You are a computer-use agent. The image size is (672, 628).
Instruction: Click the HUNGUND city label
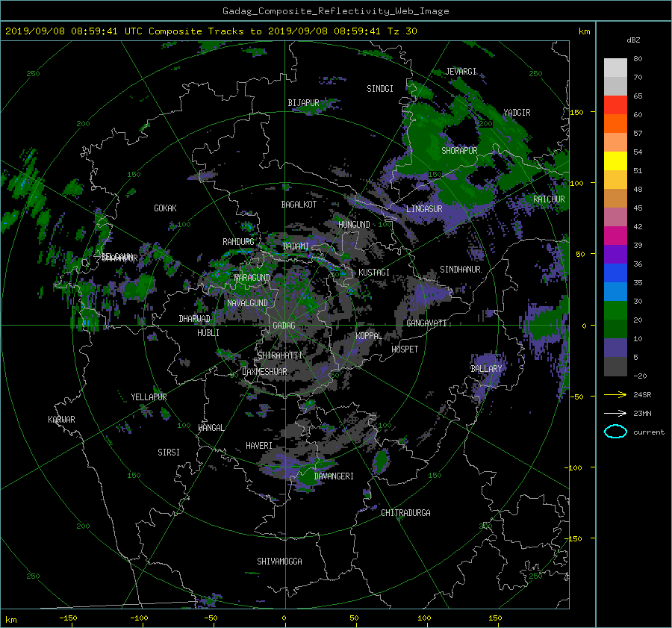coord(354,224)
